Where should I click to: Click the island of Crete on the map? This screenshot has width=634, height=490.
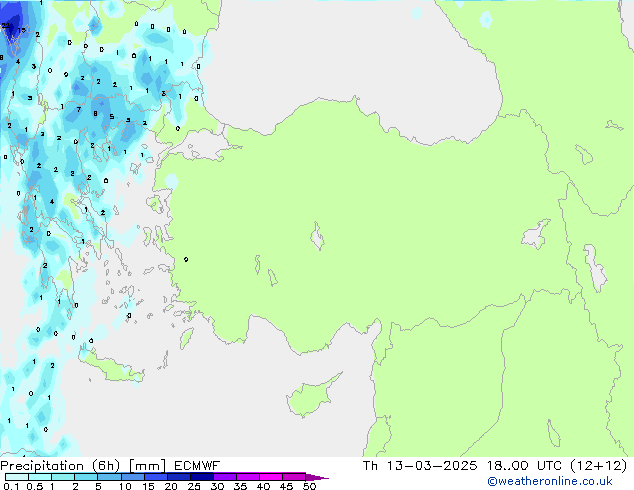tap(112, 367)
